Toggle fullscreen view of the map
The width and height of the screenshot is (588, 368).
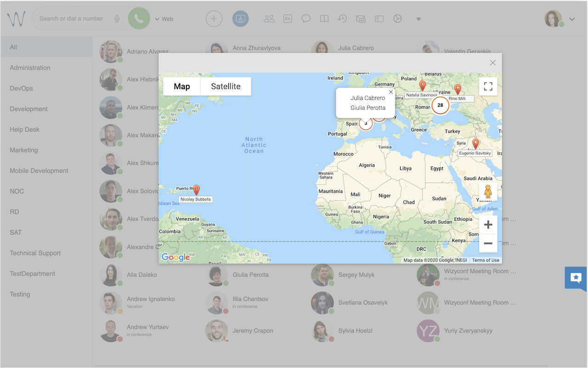click(488, 86)
